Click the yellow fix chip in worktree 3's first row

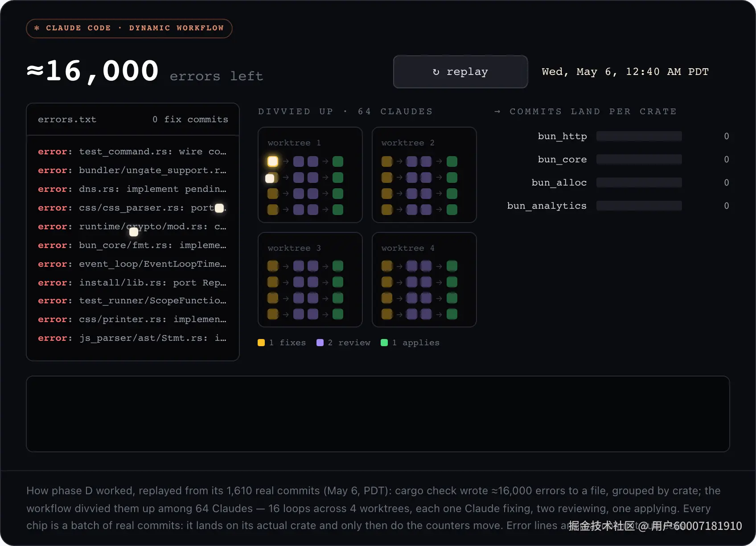tap(273, 266)
